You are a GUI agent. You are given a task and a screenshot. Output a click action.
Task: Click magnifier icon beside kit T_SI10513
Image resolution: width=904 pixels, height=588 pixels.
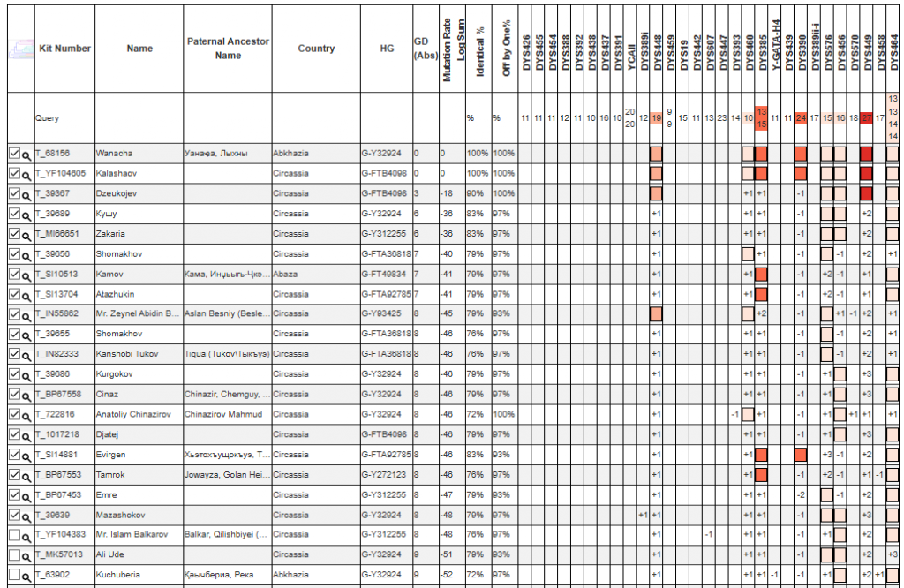click(x=27, y=275)
